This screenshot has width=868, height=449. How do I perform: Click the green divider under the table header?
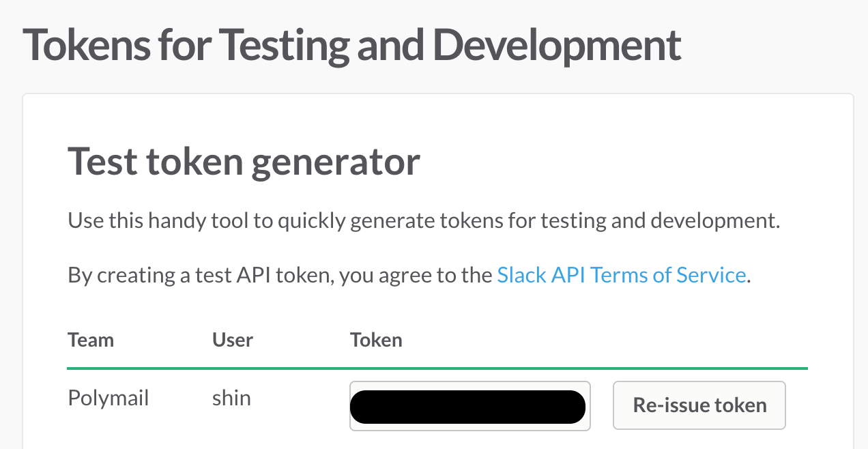click(437, 368)
